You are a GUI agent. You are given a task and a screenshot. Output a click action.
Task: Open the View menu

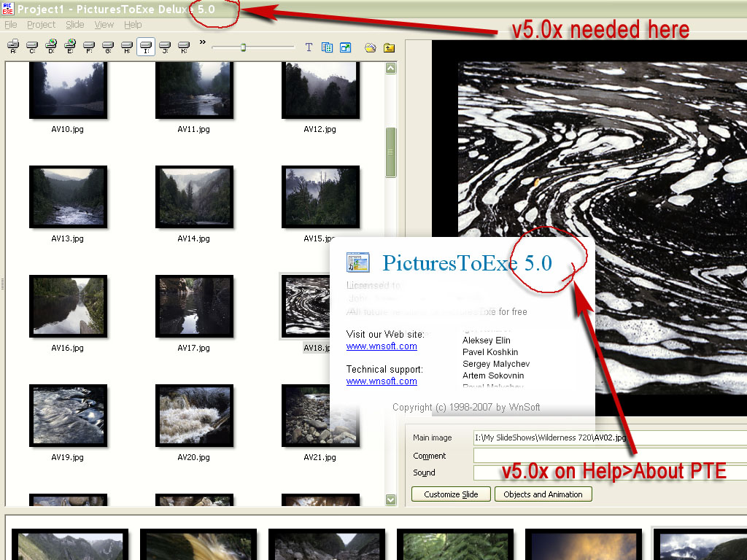[x=104, y=24]
